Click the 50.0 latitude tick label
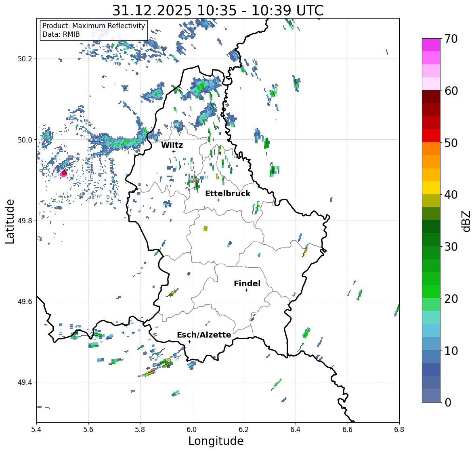476x451 pixels. pos(25,140)
